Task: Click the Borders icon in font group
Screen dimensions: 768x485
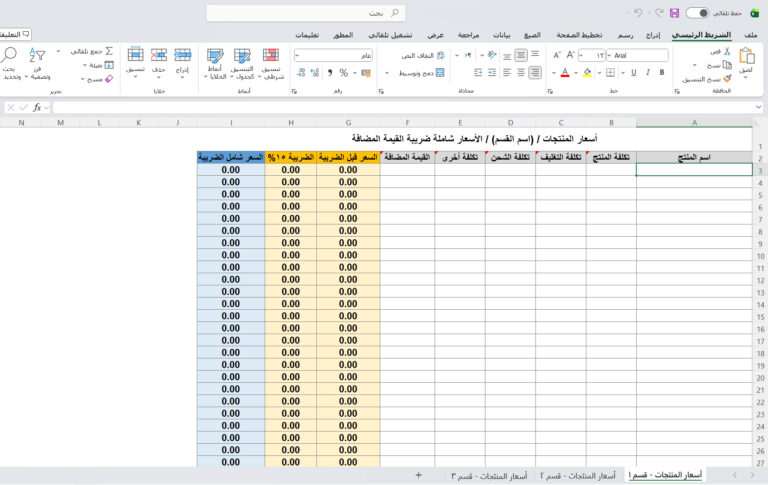Action: [x=610, y=73]
